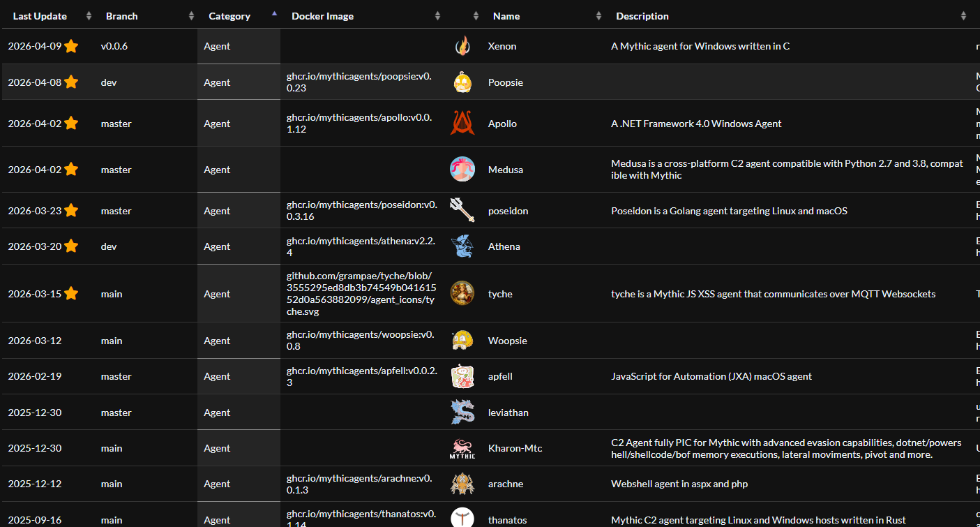This screenshot has width=980, height=527.
Task: Click the arachne spider icon
Action: click(x=462, y=484)
